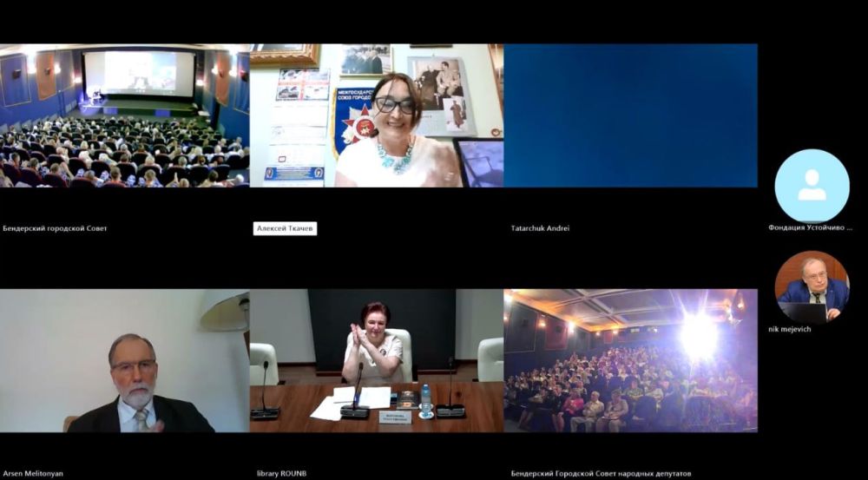The image size is (868, 480).
Task: Select the video of the woman with glasses
Action: click(x=376, y=115)
